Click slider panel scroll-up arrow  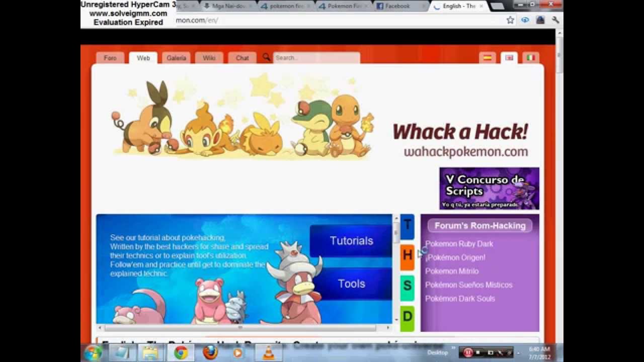[396, 218]
